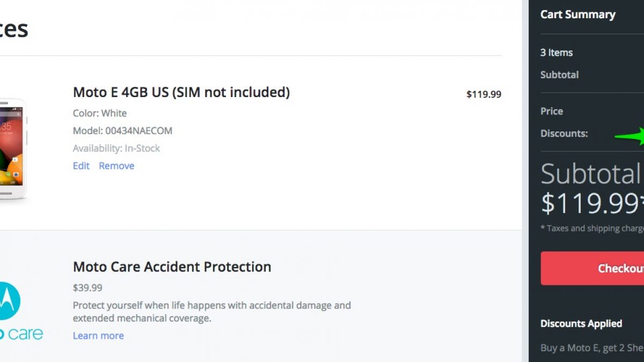This screenshot has height=362, width=644.
Task: Click the Moto Care logo icon
Action: pos(11,301)
